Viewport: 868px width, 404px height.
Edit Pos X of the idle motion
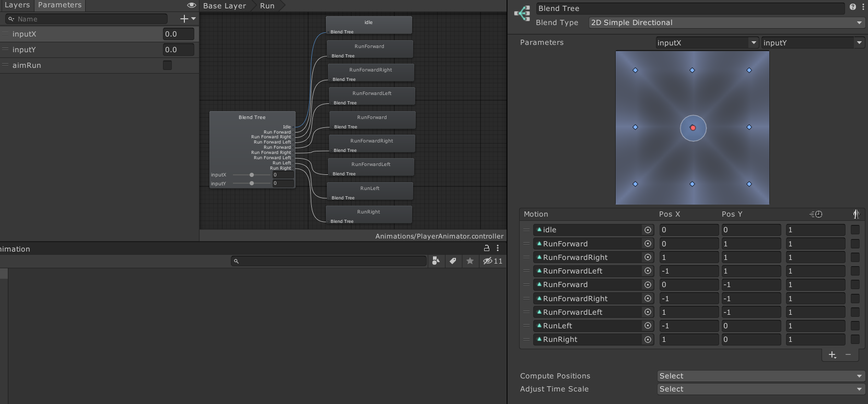pos(689,230)
